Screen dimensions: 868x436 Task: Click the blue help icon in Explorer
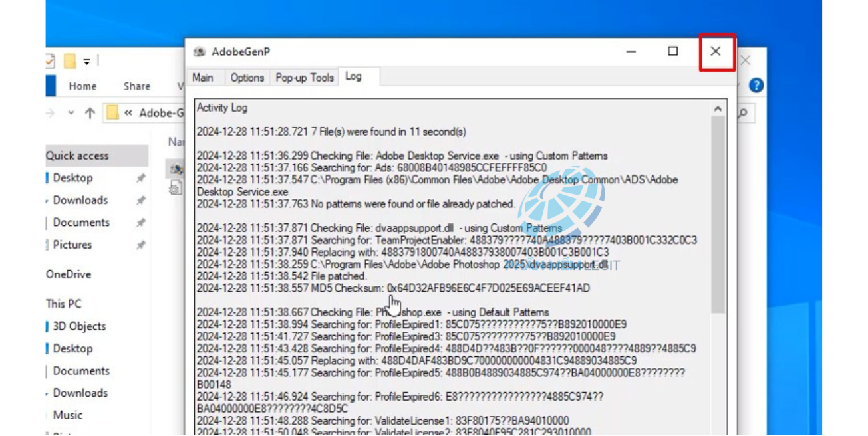pyautogui.click(x=756, y=86)
